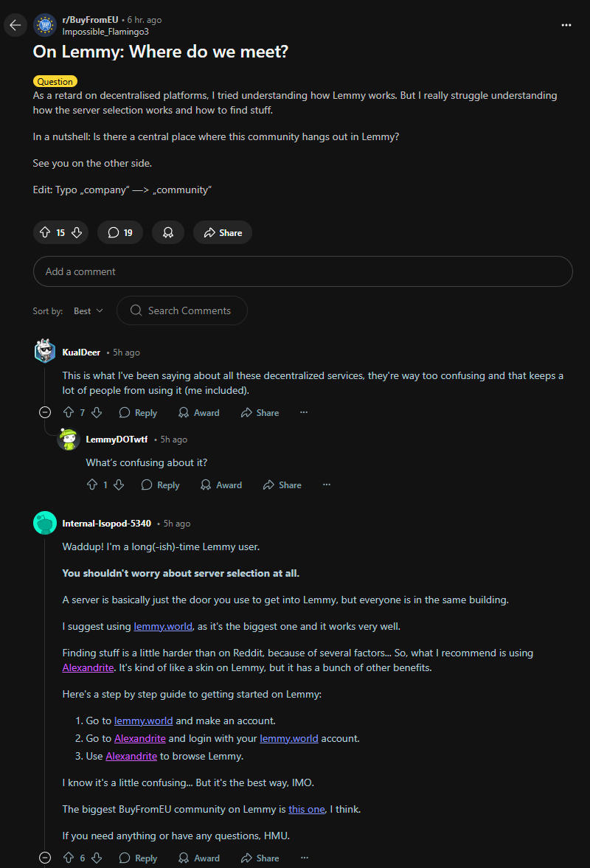The height and width of the screenshot is (868, 590).
Task: Collapse KualDeer's comment thread
Action: 45,413
